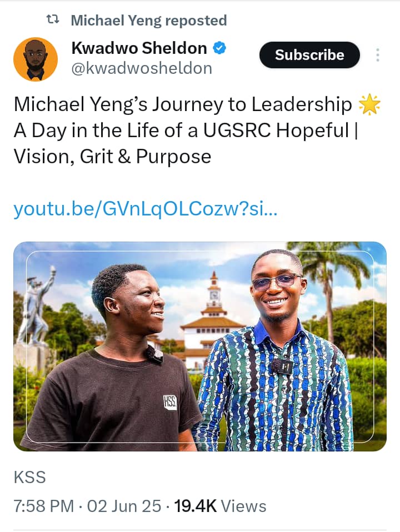Click the 7:58 PM timestamp

42,506
